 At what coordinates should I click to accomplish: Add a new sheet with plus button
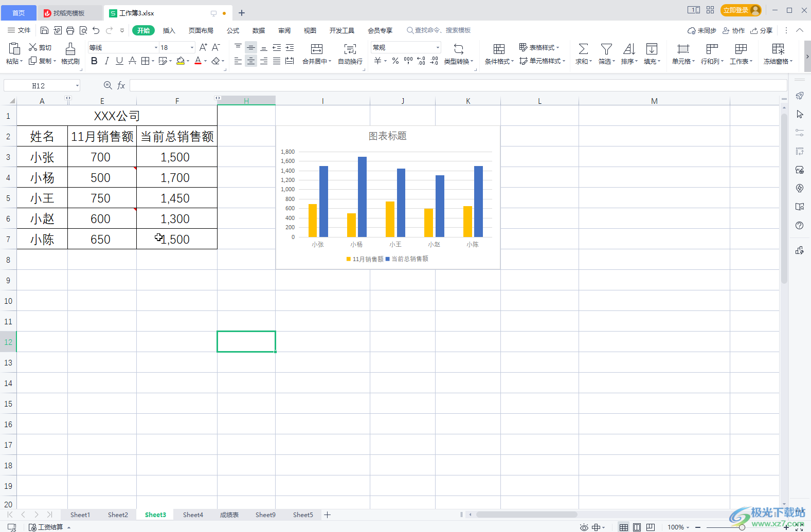[327, 515]
